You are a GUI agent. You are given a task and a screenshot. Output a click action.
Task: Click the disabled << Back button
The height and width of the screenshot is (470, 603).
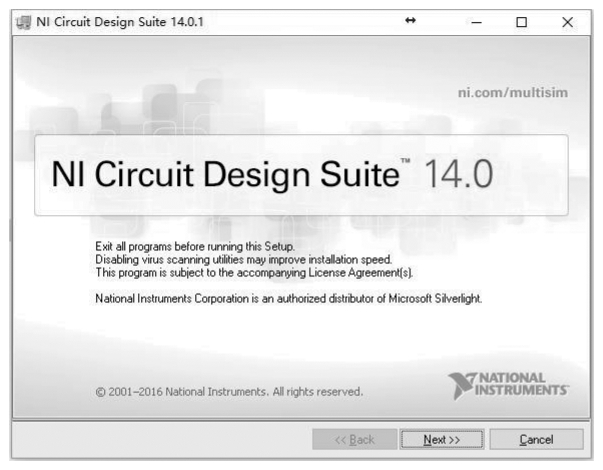(354, 439)
